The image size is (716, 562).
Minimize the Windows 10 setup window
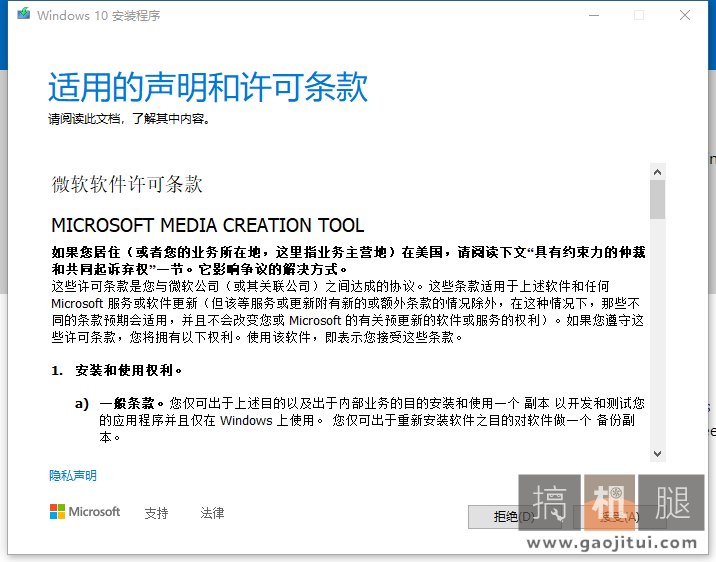coord(594,15)
